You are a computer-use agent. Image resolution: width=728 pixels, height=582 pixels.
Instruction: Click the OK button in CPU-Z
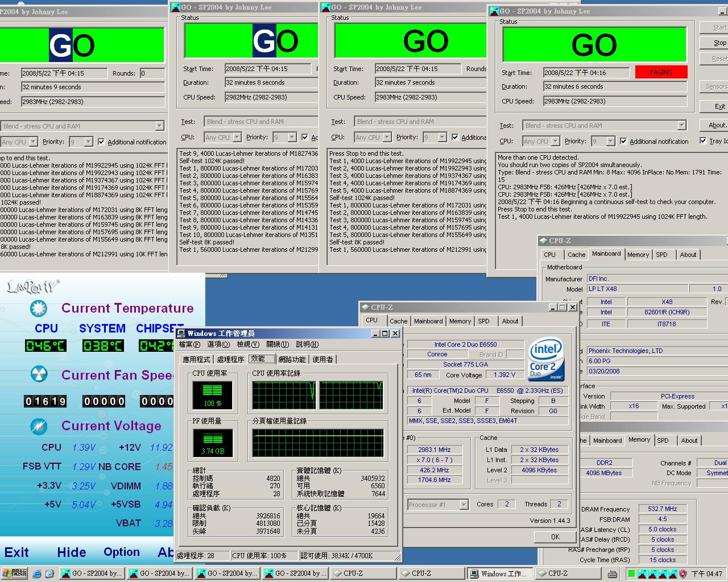555,537
